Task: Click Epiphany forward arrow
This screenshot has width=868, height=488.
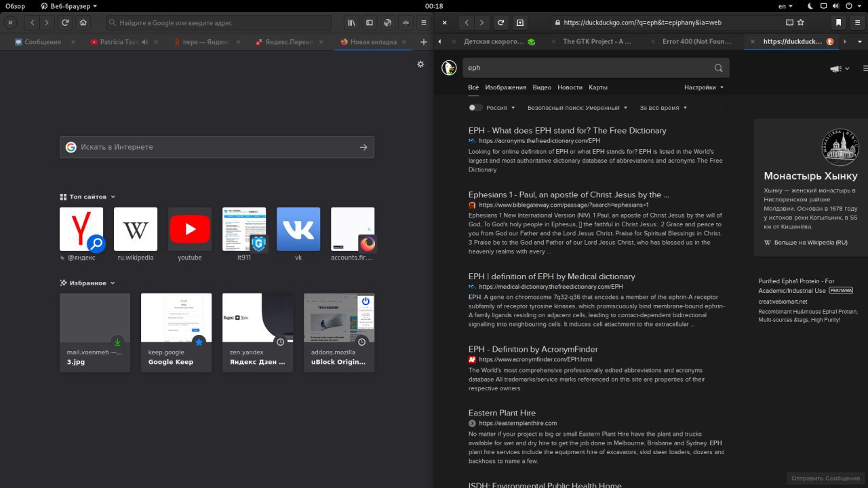Action: [x=482, y=22]
